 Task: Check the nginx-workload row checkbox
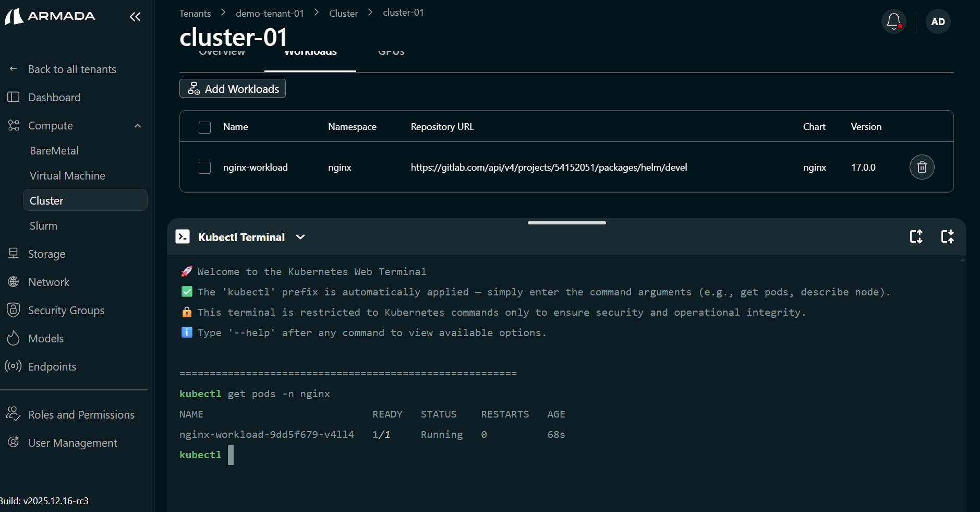(204, 168)
